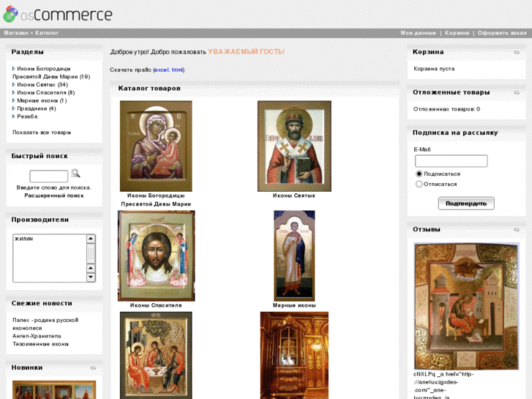Expand Иконы Спасителя category arrow
This screenshot has height=399, width=532.
click(14, 92)
